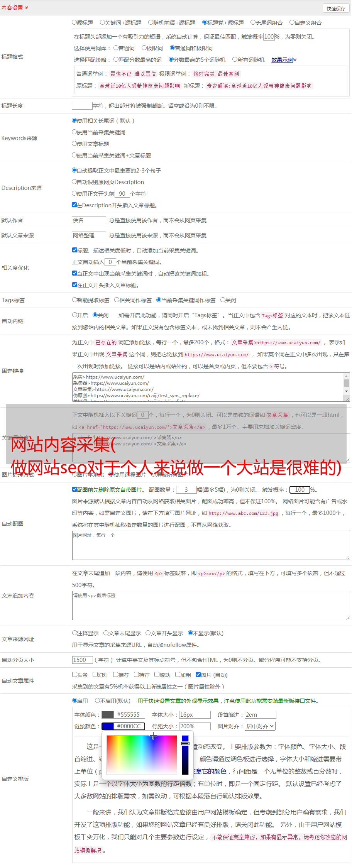Click the 快速保存 button
Image resolution: width=352 pixels, height=868 pixels.
tap(336, 8)
